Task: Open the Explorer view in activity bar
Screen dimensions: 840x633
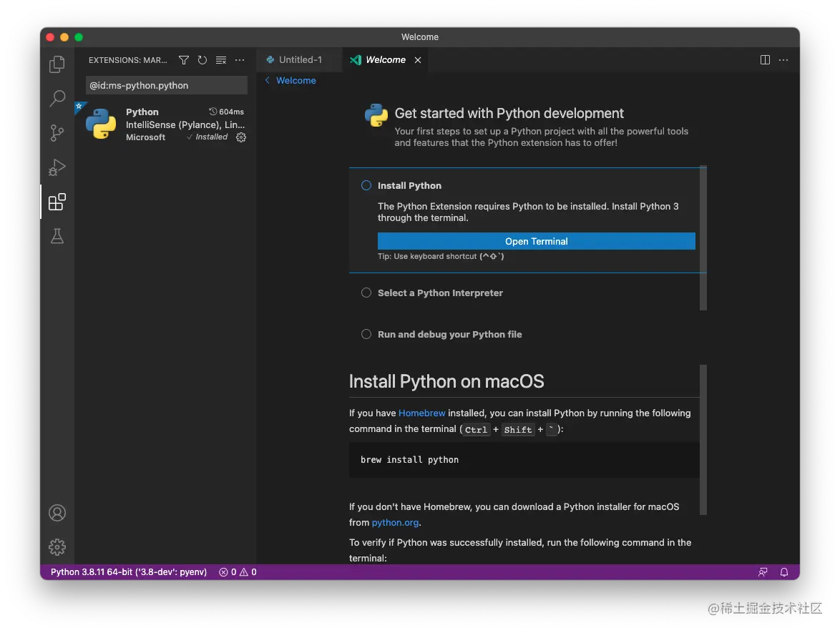Action: pyautogui.click(x=57, y=64)
